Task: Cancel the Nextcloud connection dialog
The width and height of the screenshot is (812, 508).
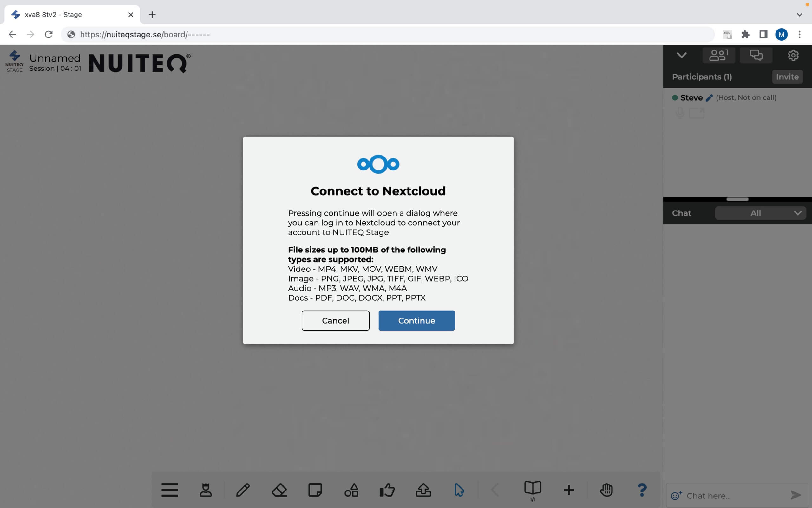Action: click(336, 321)
